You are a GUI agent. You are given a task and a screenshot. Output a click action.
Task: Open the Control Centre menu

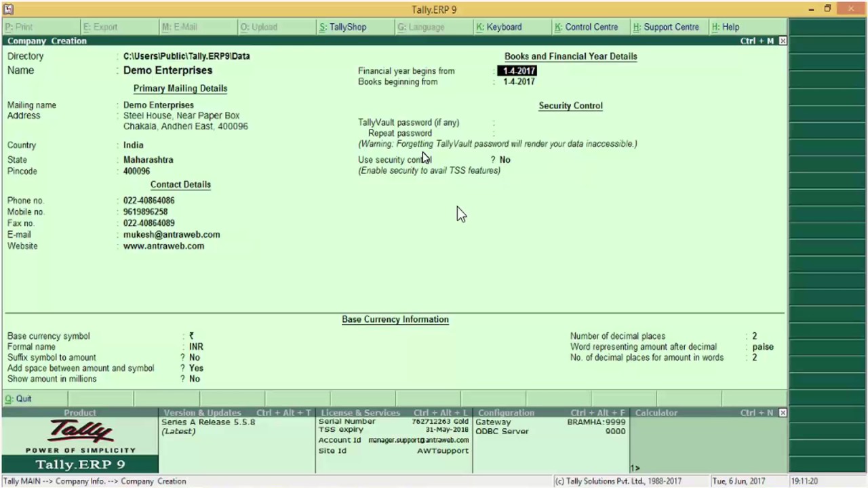[587, 27]
